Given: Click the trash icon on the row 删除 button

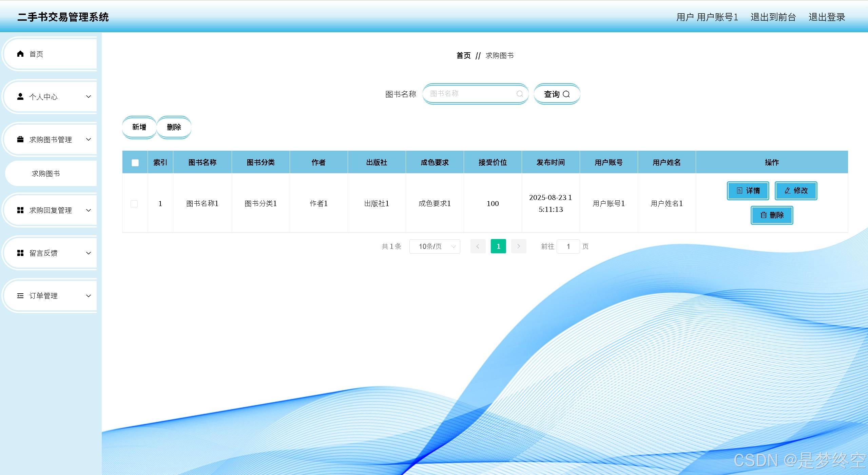Looking at the screenshot, I should (764, 215).
